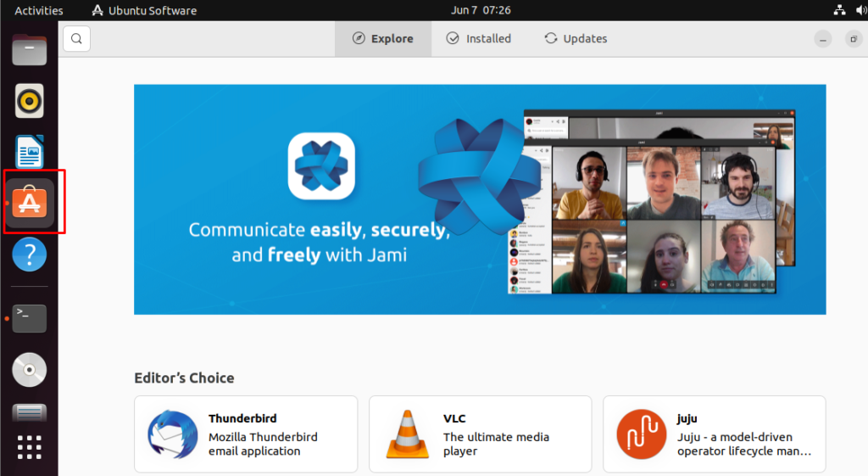Open the Help dock icon
The width and height of the screenshot is (868, 476).
[30, 255]
